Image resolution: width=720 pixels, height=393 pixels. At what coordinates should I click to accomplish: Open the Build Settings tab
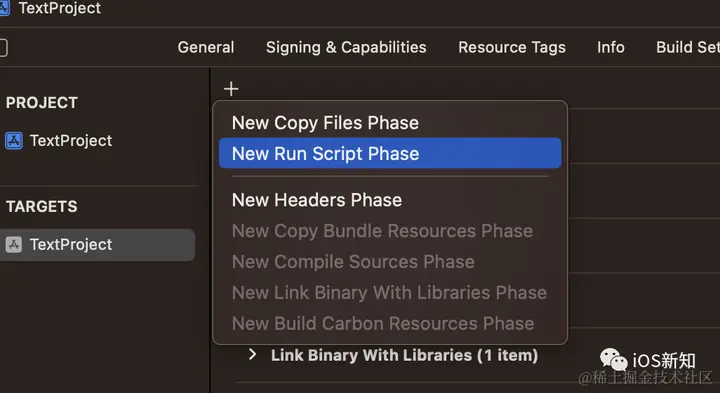point(688,47)
